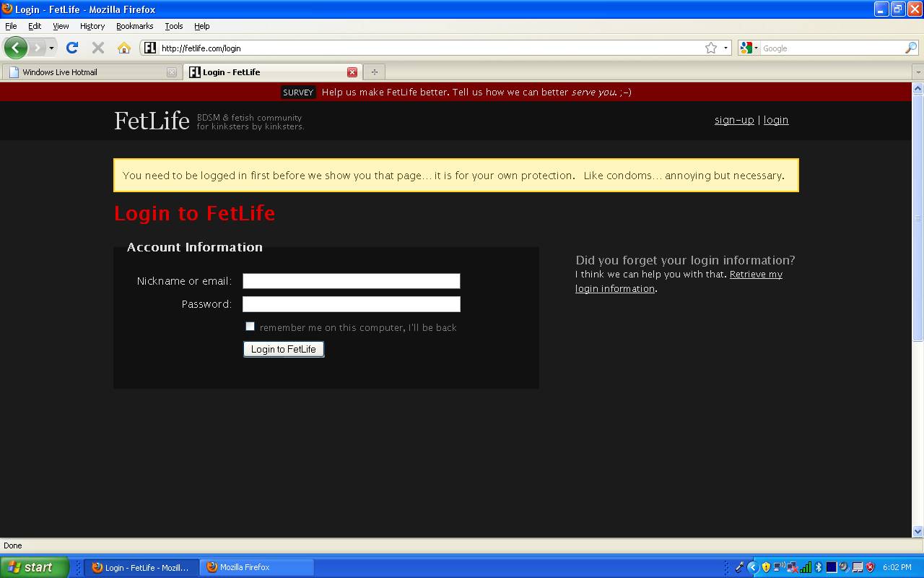The image size is (924, 578).
Task: Open the green signal strength bars icon
Action: pyautogui.click(x=806, y=567)
